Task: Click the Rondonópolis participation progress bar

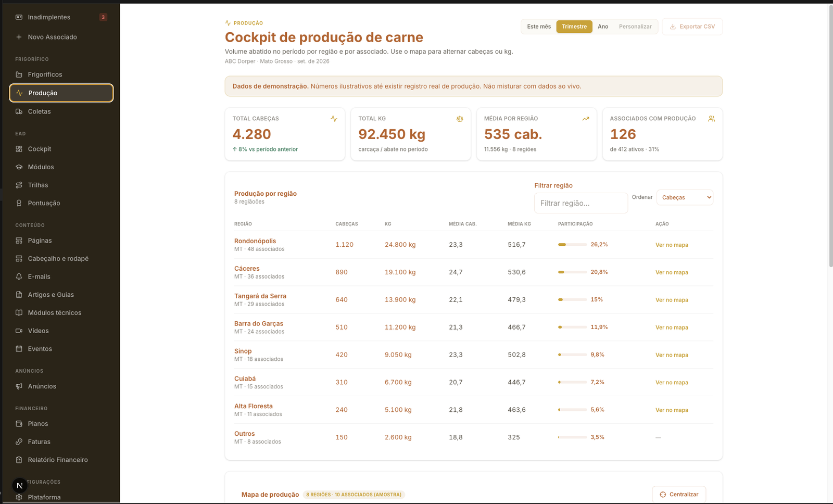Action: pyautogui.click(x=572, y=244)
